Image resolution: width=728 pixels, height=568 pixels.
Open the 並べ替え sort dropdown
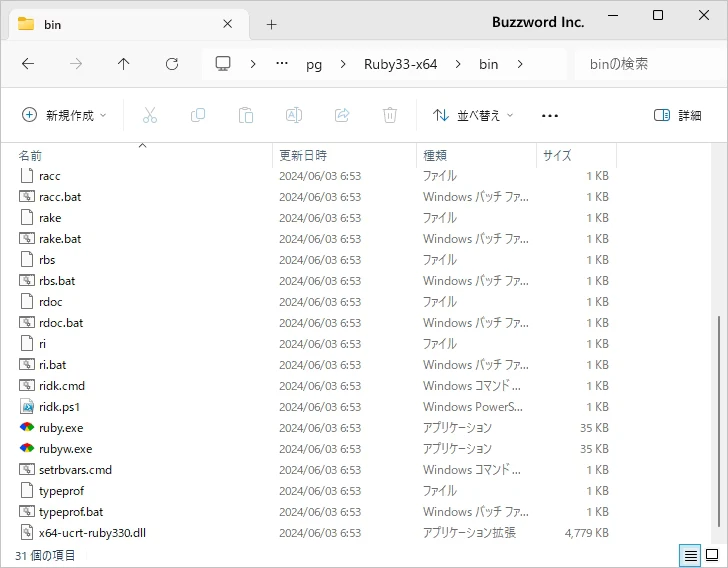point(473,115)
